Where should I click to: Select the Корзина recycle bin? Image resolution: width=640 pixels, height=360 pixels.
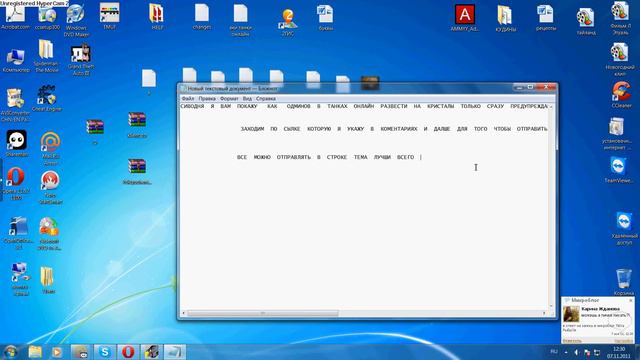pos(624,282)
